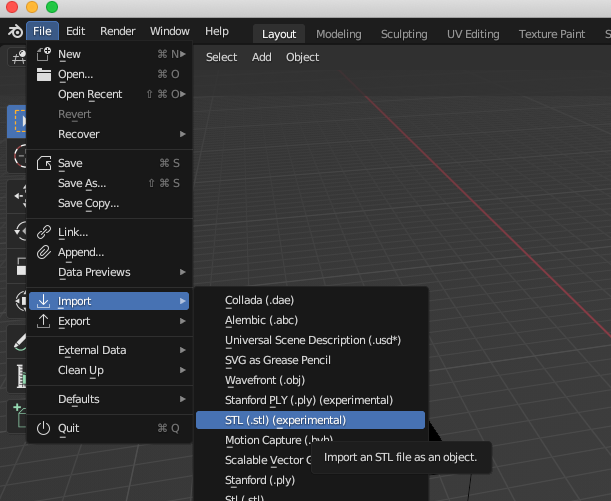Click the Link chain icon
The width and height of the screenshot is (611, 501).
[44, 232]
